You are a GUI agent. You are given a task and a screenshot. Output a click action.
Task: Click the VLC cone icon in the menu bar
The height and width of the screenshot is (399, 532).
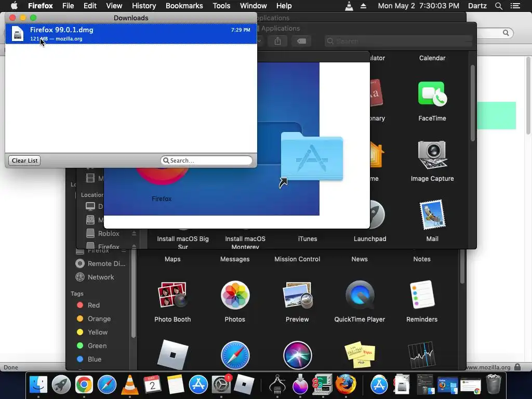tap(349, 6)
